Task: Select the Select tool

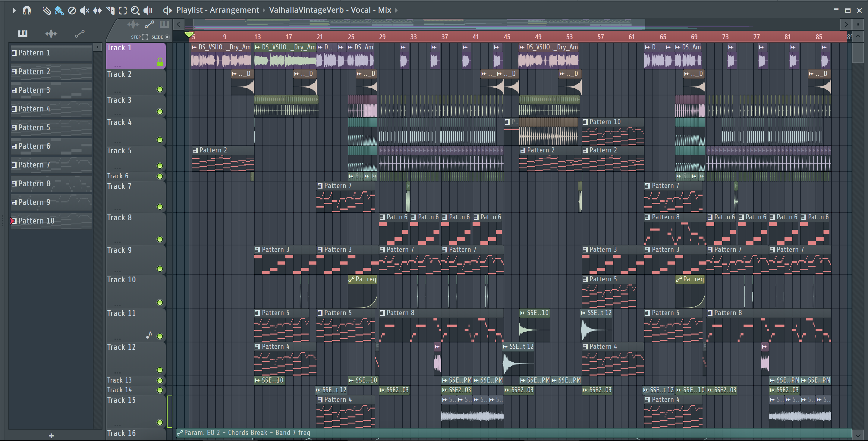Action: pos(123,11)
